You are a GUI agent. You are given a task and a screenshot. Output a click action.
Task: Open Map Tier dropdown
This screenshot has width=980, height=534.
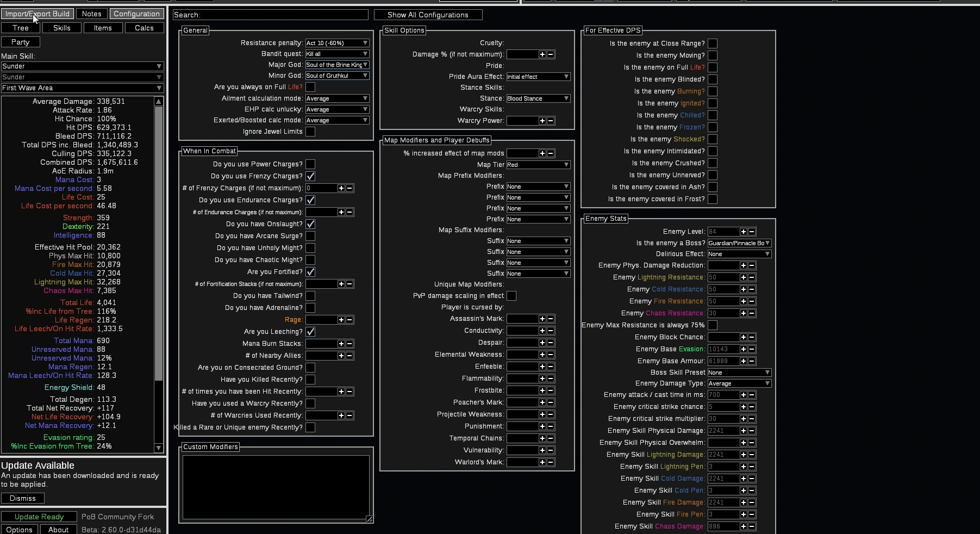coord(538,165)
